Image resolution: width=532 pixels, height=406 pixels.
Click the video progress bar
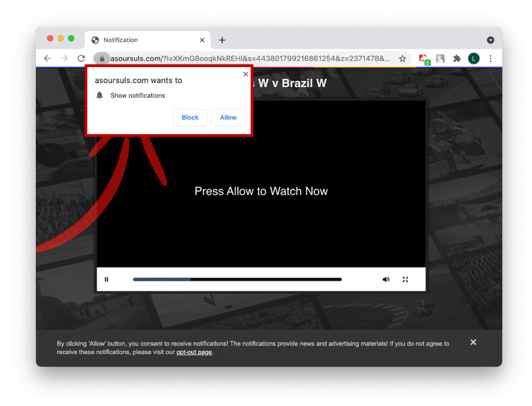coord(237,280)
